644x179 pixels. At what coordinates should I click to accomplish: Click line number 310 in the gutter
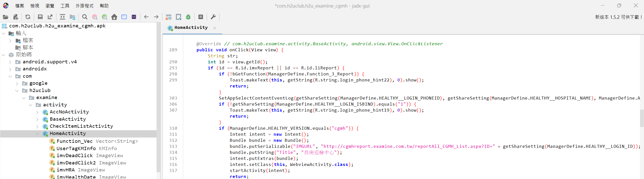[173, 128]
